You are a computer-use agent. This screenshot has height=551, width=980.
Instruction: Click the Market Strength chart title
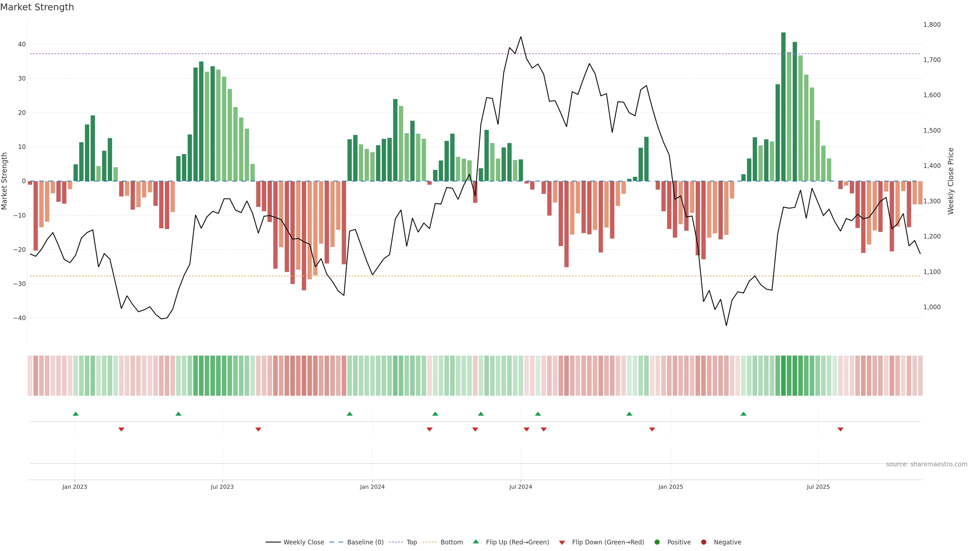tap(37, 7)
